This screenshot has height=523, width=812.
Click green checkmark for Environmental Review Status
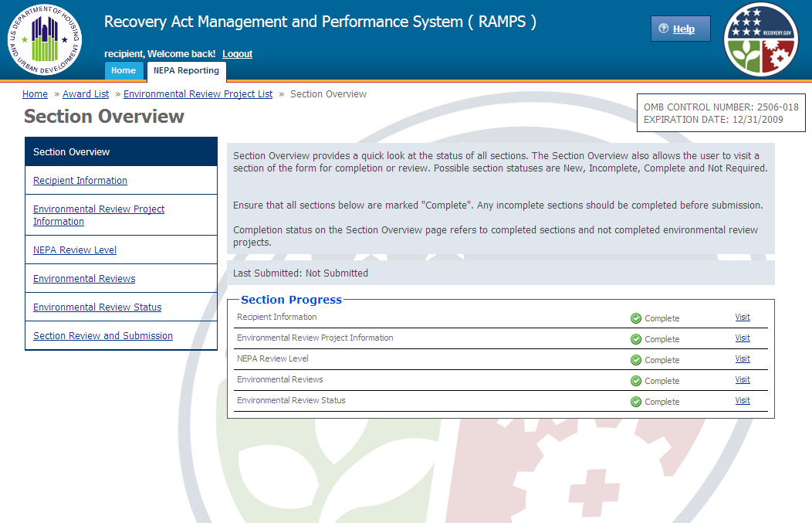pyautogui.click(x=636, y=402)
